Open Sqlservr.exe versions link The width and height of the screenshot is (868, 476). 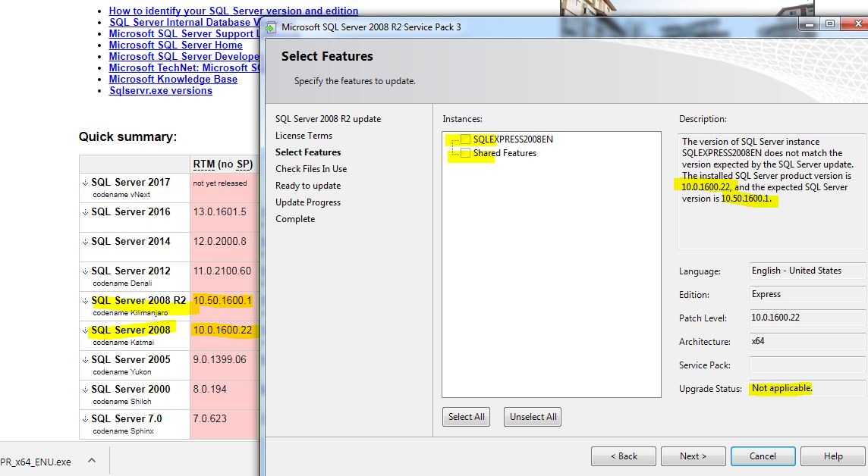click(161, 91)
